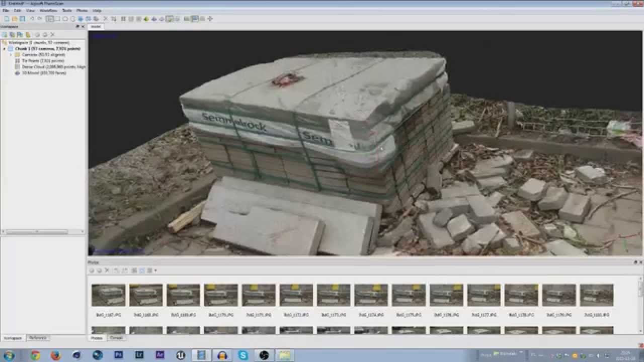Open Google Chrome from the taskbar

[35, 355]
